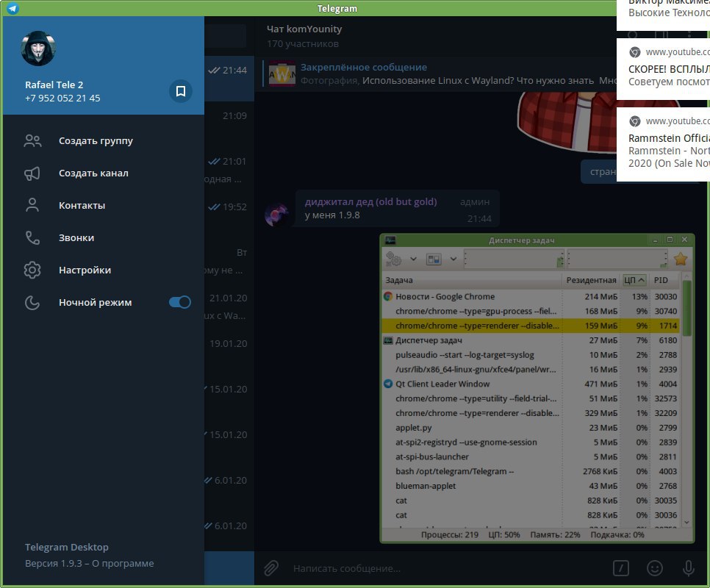Sort by PID column header
The width and height of the screenshot is (710, 588).
point(664,280)
